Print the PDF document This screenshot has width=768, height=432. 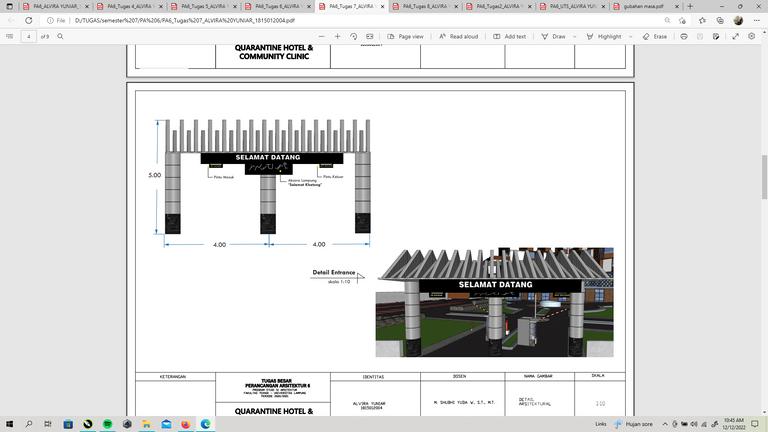click(684, 36)
